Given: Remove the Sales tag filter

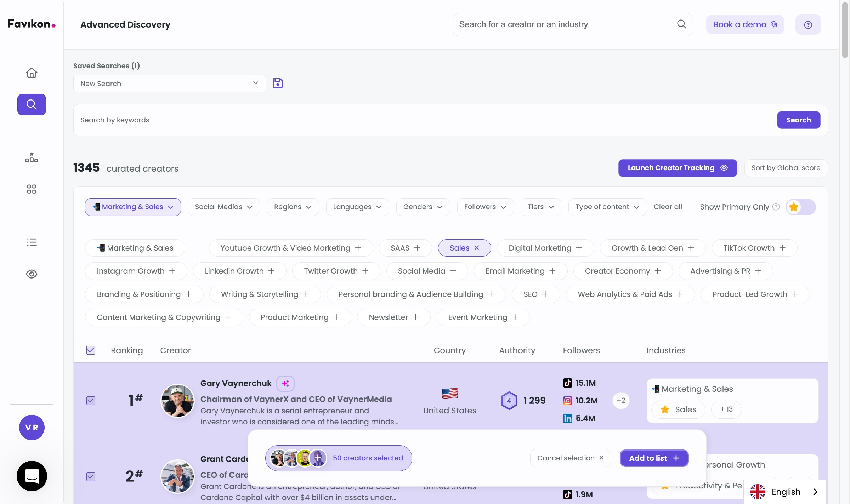Looking at the screenshot, I should [x=477, y=248].
